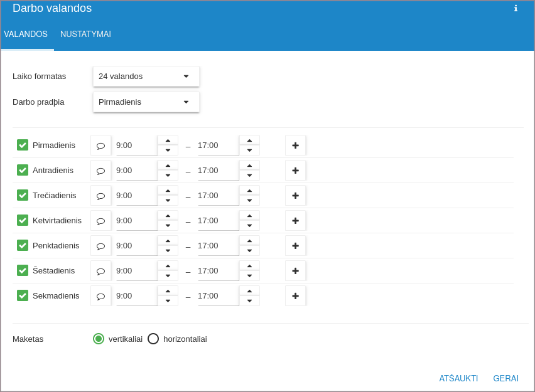This screenshot has width=535, height=392.
Task: Click the Trečiadienis end time field
Action: tap(217, 196)
